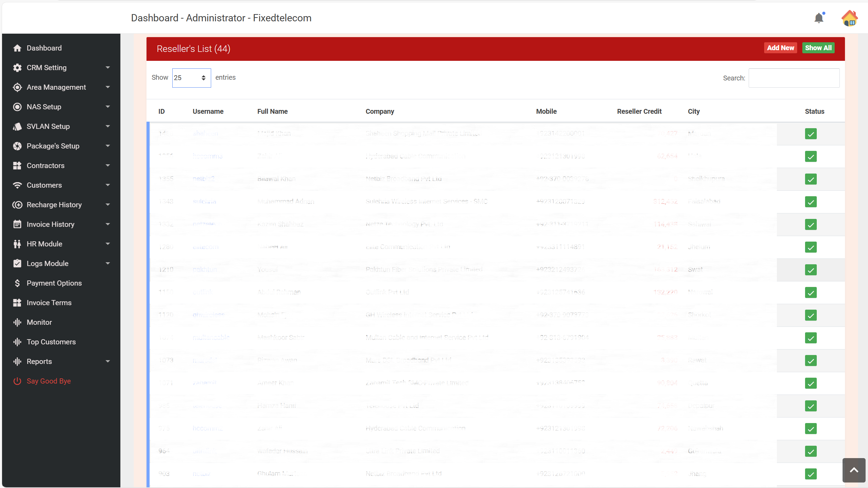
Task: Select the Invoice Terms sidebar icon
Action: click(x=18, y=302)
